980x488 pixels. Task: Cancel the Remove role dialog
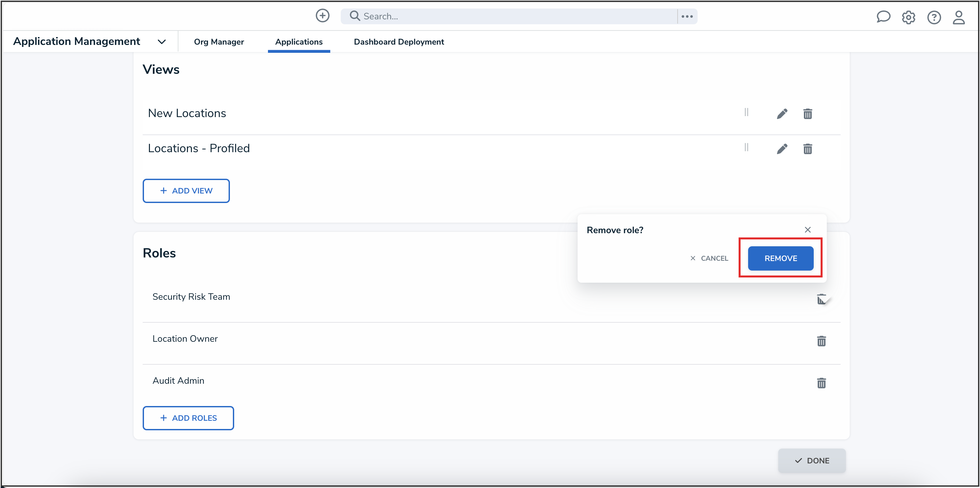(x=709, y=258)
